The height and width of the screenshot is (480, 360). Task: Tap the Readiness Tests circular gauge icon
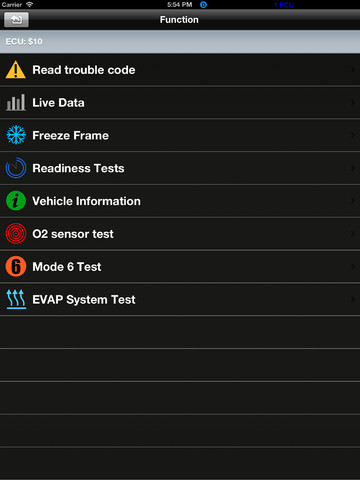tap(16, 168)
